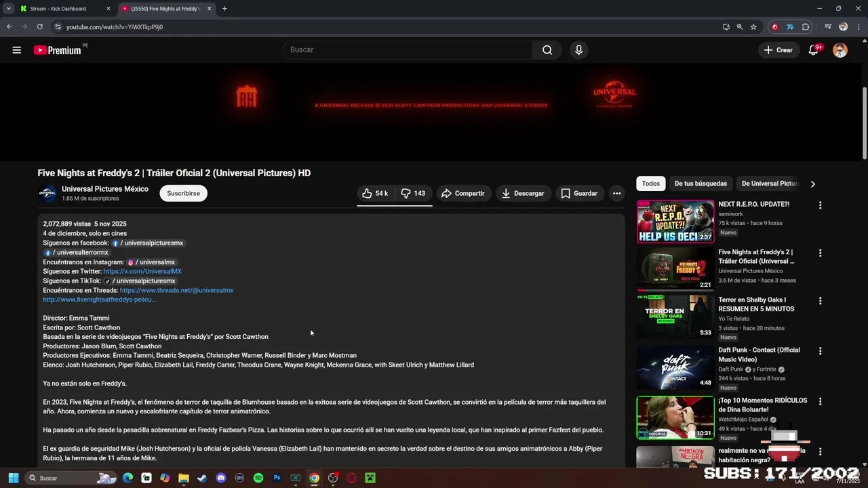
Task: Open options menu for NEXT R.E.P.O. UPDATE video
Action: pyautogui.click(x=820, y=205)
